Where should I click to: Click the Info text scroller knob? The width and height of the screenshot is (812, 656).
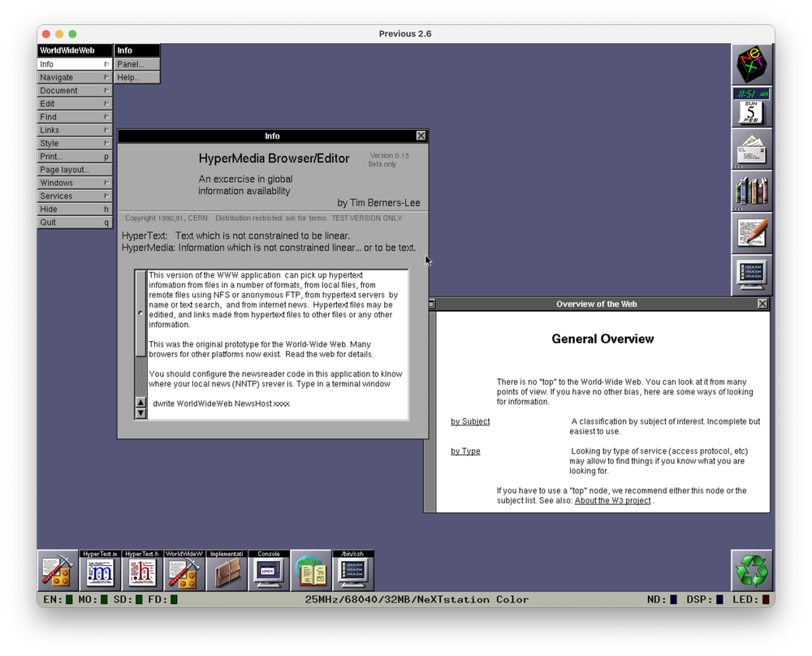point(140,313)
